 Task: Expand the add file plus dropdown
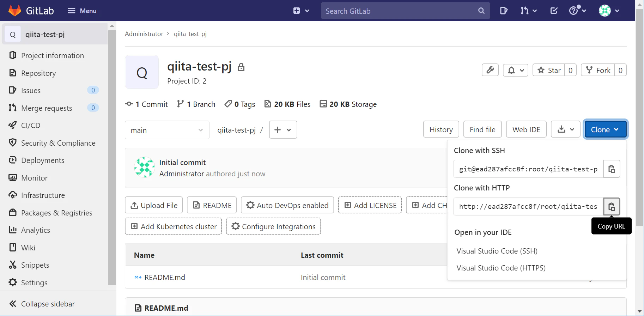coord(283,130)
